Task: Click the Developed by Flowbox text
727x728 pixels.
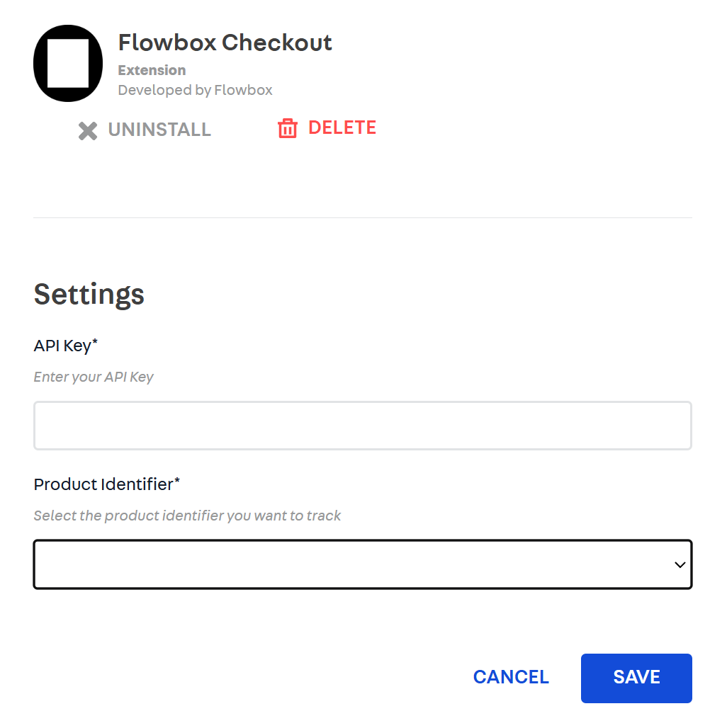Action: 195,90
